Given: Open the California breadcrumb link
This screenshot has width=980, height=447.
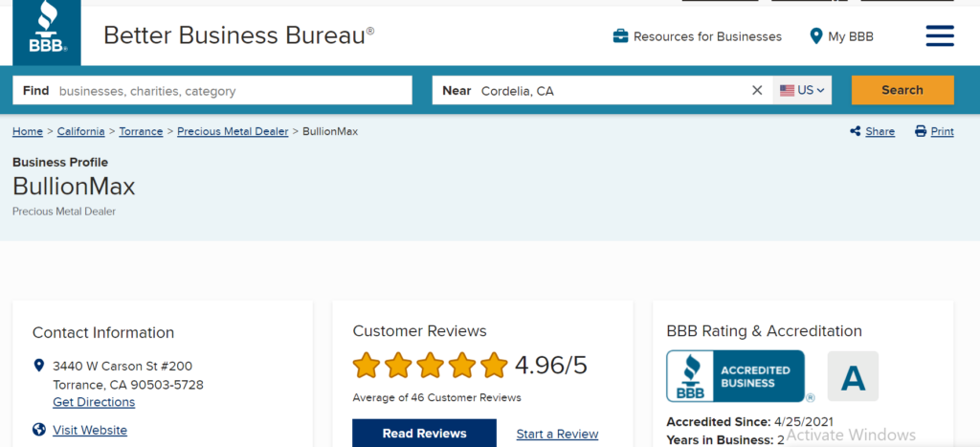Looking at the screenshot, I should pyautogui.click(x=80, y=131).
